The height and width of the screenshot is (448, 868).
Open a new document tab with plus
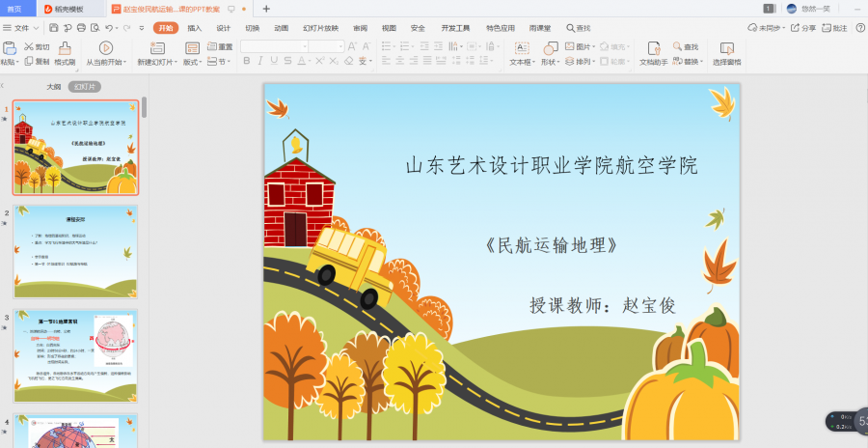click(x=266, y=9)
